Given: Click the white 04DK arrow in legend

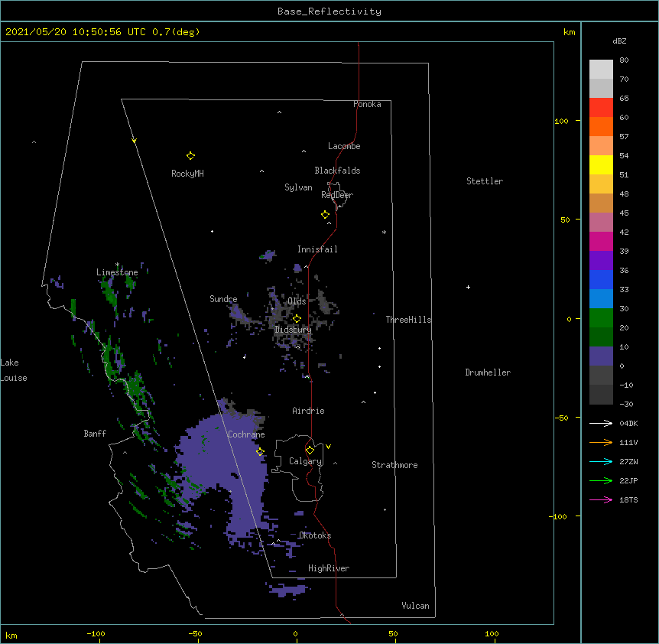Looking at the screenshot, I should coord(601,423).
